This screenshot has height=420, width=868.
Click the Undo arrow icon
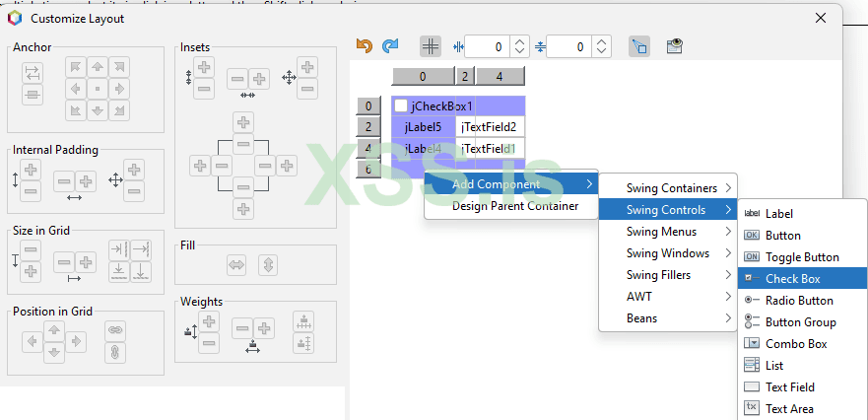[365, 46]
